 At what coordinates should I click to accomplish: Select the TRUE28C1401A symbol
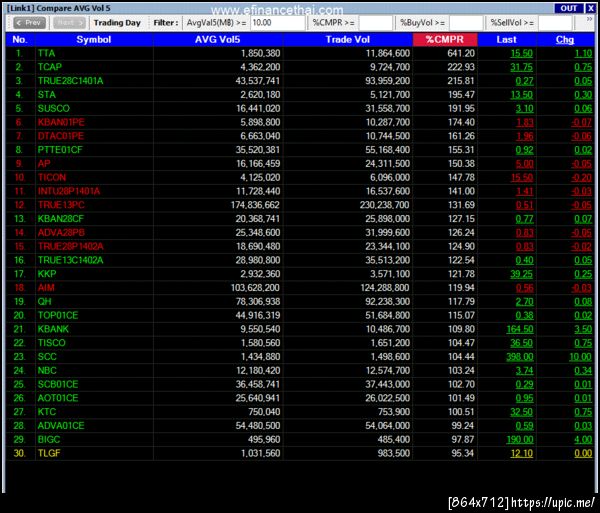(x=70, y=81)
